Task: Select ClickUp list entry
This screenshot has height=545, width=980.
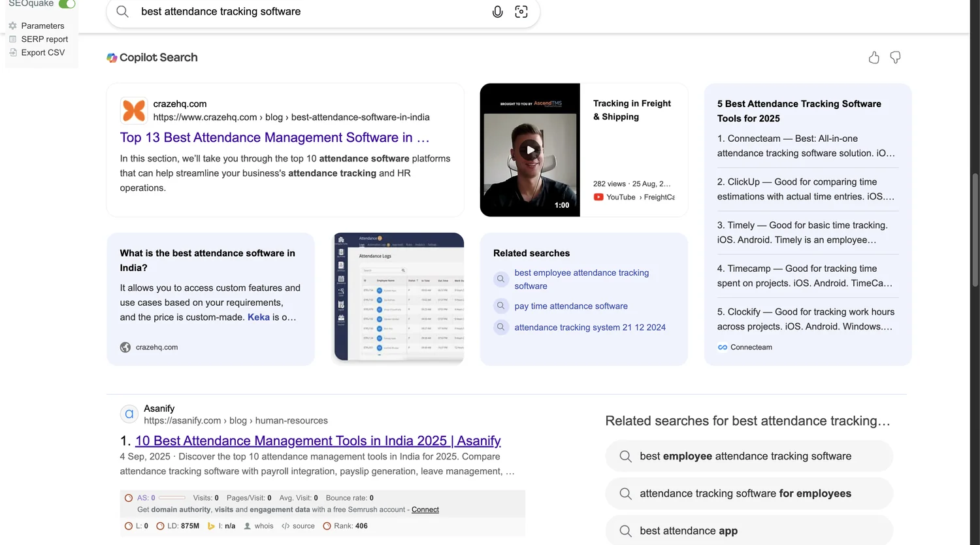Action: [x=806, y=189]
